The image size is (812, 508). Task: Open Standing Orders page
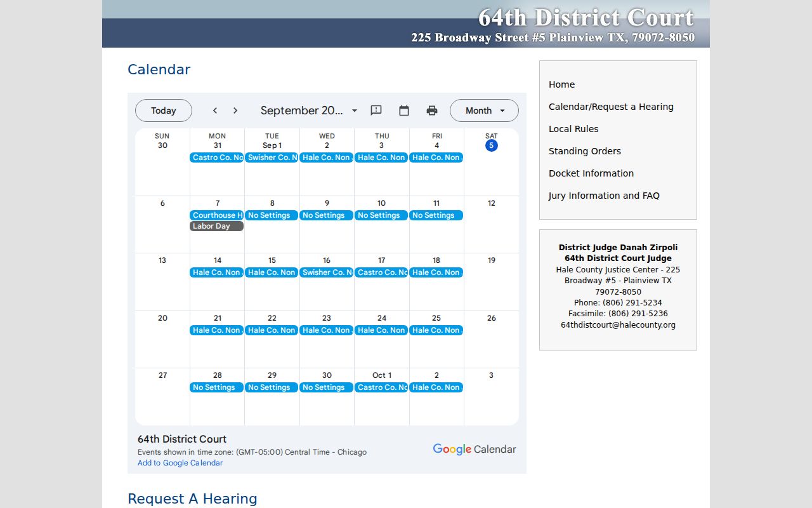point(585,151)
